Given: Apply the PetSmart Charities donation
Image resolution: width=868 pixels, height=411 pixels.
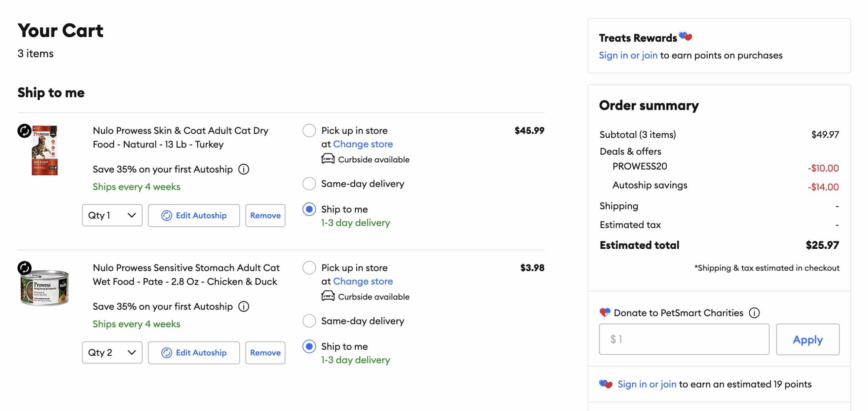Looking at the screenshot, I should pyautogui.click(x=807, y=339).
